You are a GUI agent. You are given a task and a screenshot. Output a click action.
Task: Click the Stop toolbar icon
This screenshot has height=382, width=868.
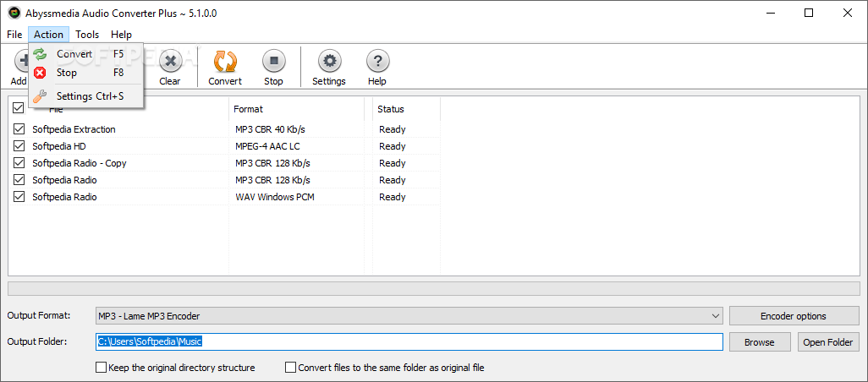pos(273,61)
